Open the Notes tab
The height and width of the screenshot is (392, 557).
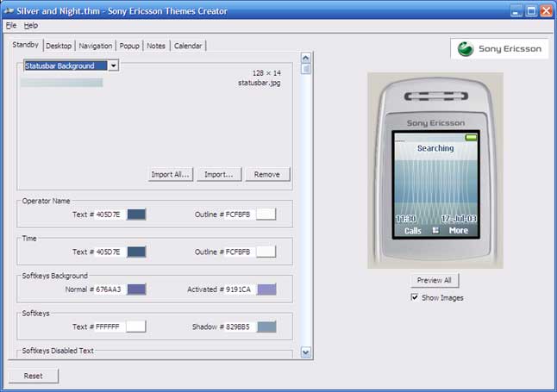coord(156,46)
